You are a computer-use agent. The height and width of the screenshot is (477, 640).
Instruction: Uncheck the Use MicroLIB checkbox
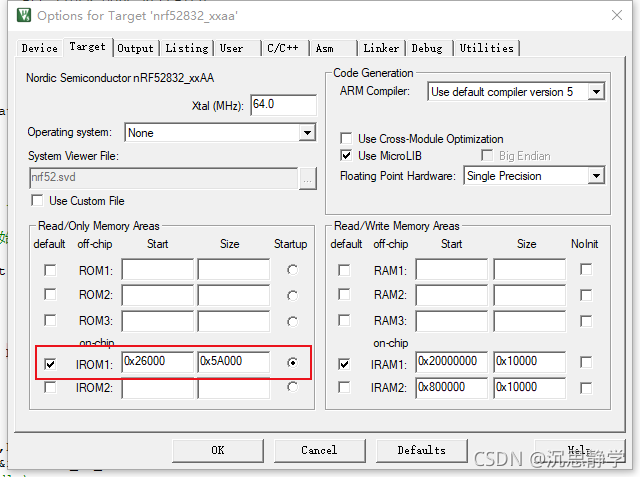(346, 155)
